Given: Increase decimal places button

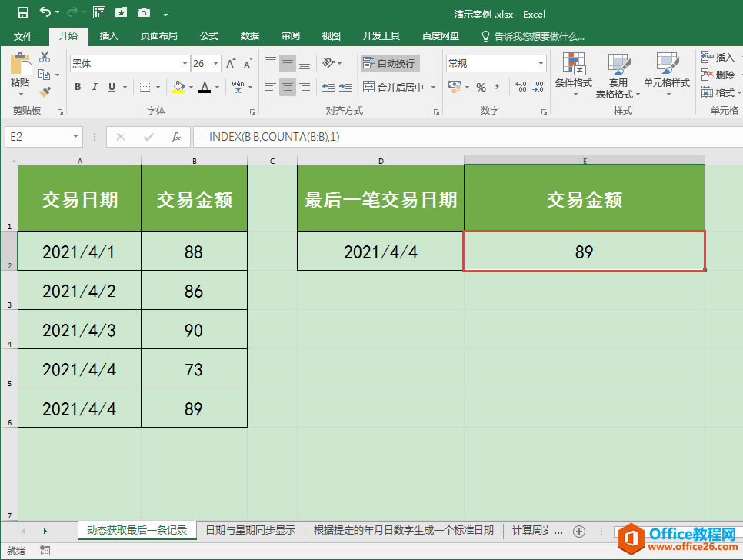Looking at the screenshot, I should (x=521, y=87).
